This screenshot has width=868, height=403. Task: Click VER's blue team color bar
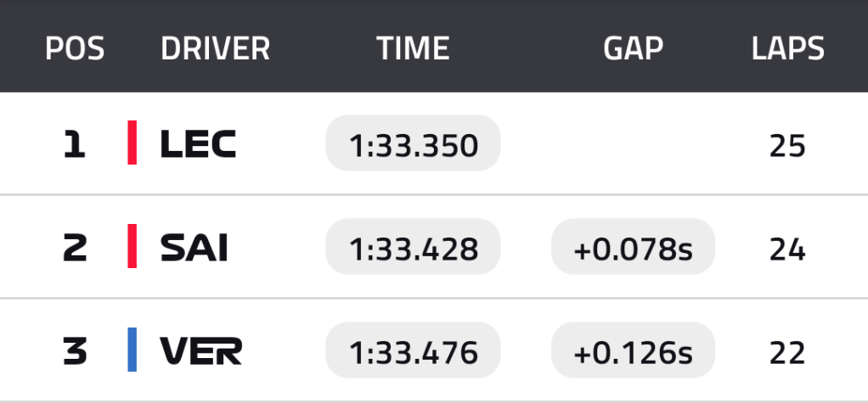click(x=132, y=350)
